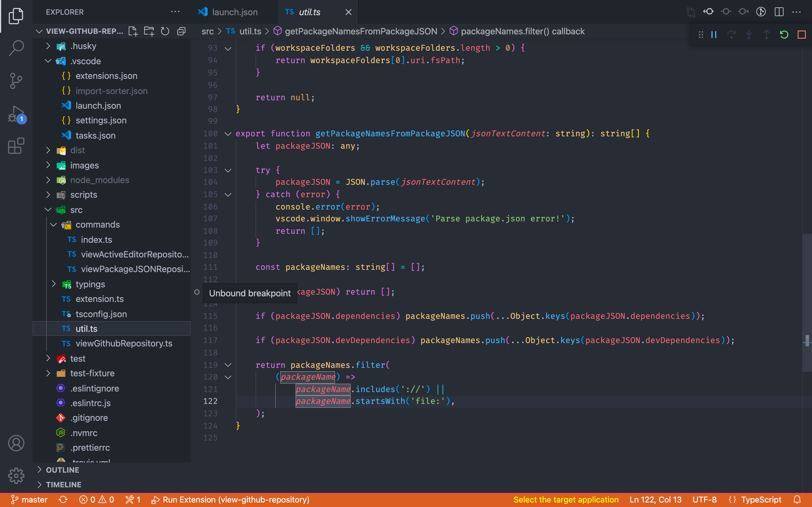The width and height of the screenshot is (812, 507).
Task: Step into the function call
Action: tap(749, 34)
